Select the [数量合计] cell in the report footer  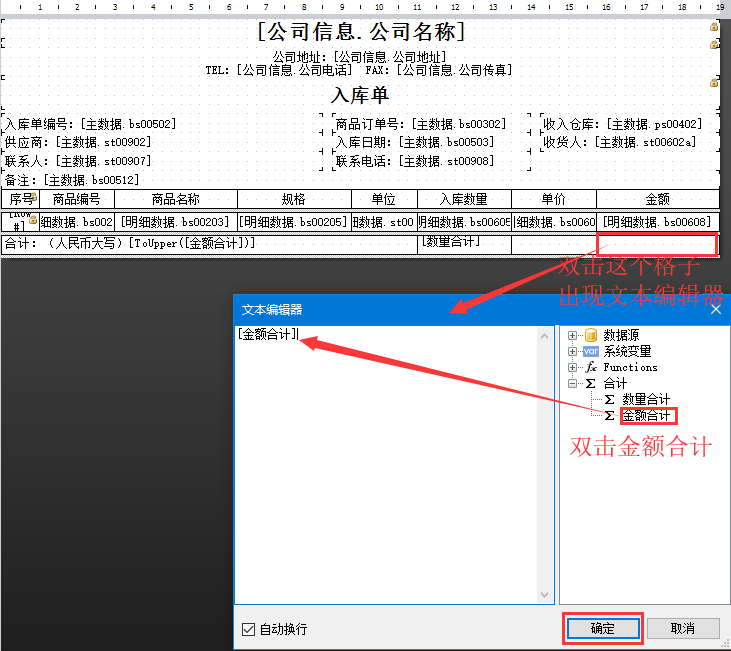(x=464, y=243)
